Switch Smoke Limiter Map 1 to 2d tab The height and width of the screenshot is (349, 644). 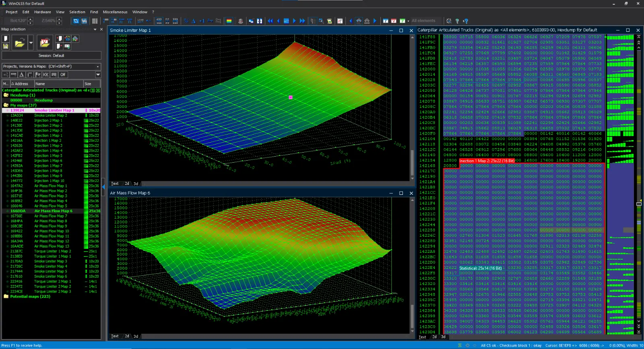pos(127,184)
